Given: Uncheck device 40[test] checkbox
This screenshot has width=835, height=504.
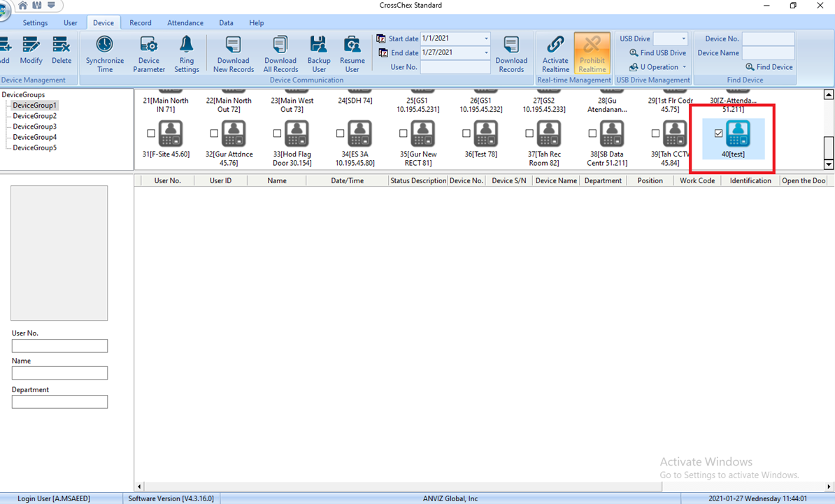Looking at the screenshot, I should (x=718, y=134).
